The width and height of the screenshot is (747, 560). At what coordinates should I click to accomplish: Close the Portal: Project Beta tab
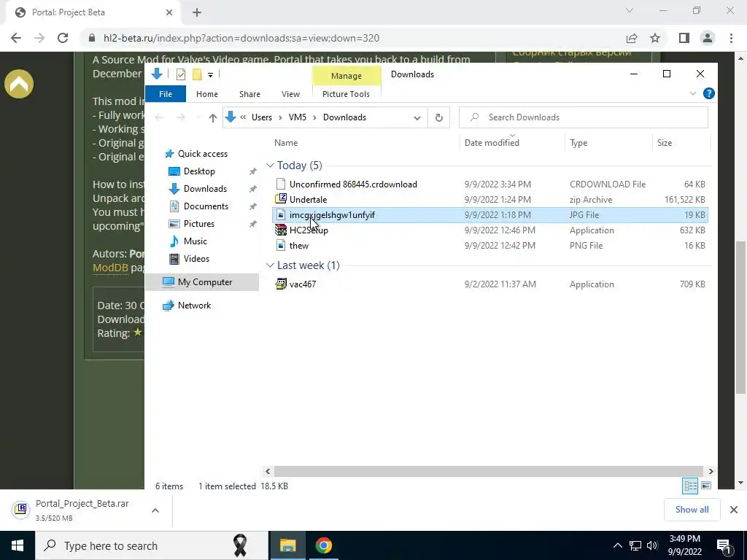(x=169, y=12)
